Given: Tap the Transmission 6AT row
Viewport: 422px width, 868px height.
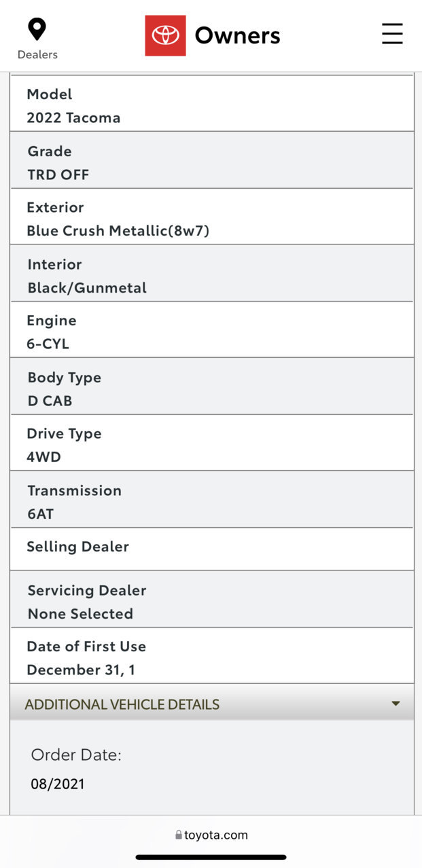Looking at the screenshot, I should click(x=212, y=499).
